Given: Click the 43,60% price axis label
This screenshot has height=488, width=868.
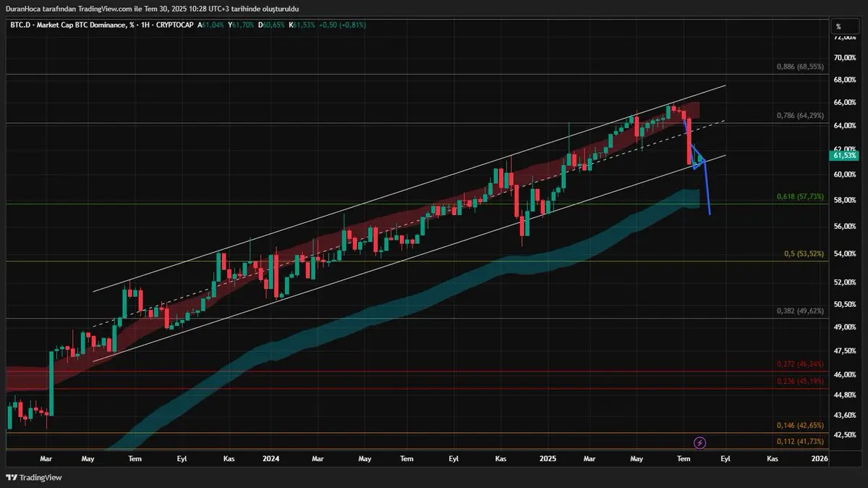Looking at the screenshot, I should tap(844, 416).
